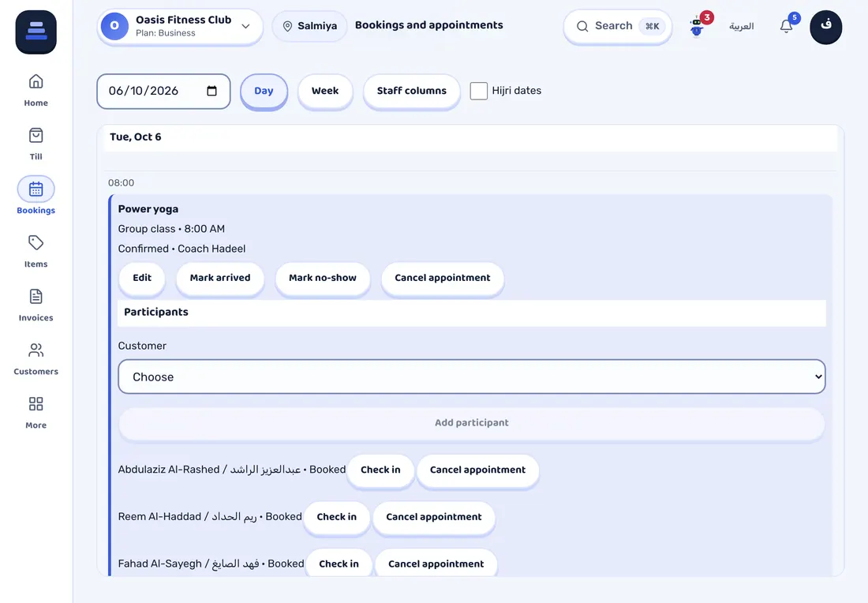The image size is (868, 603).
Task: Check in Reem Al-Haddad
Action: point(337,517)
